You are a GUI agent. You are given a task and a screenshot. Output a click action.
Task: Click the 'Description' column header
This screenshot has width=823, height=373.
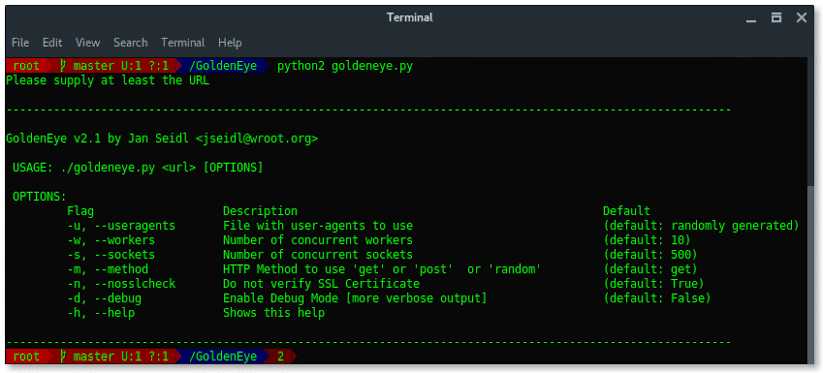260,211
